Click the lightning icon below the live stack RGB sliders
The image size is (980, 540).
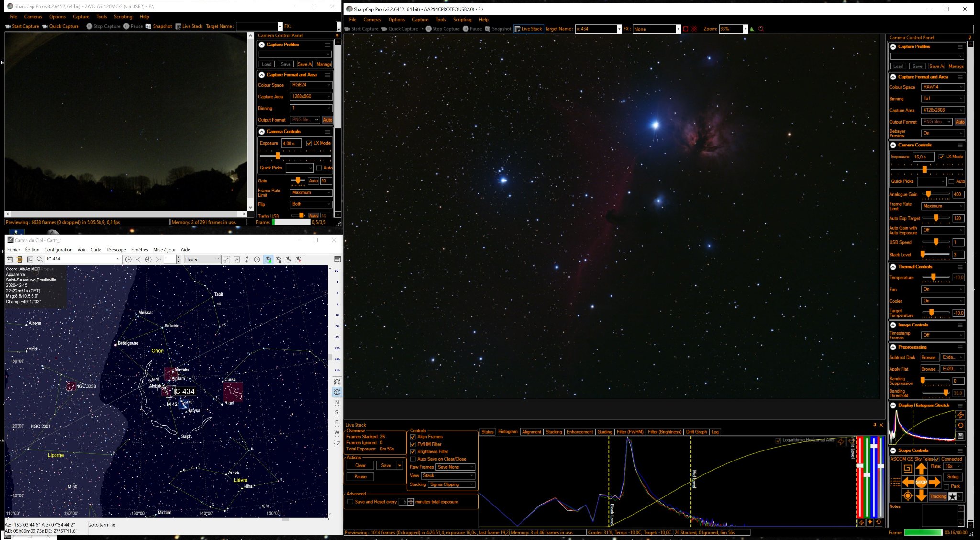(x=861, y=523)
